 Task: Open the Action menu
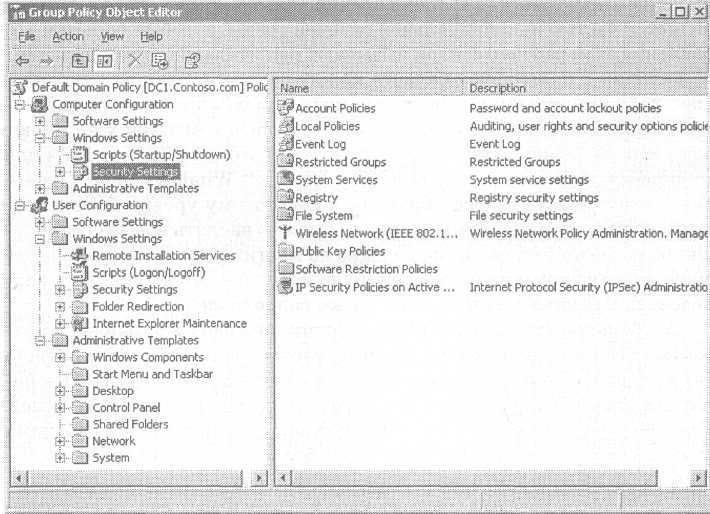pos(68,36)
